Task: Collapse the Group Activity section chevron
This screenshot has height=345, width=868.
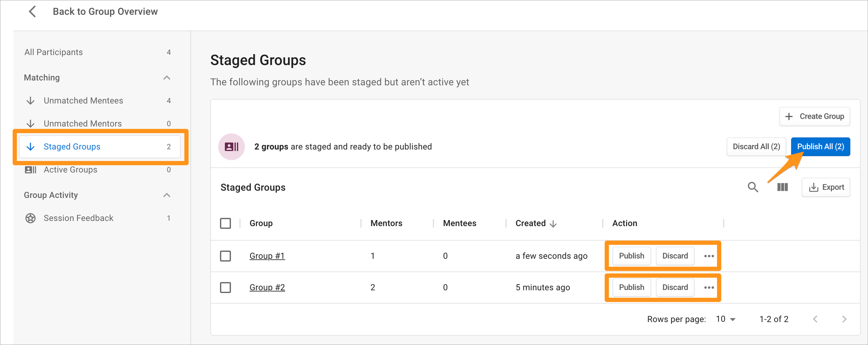Action: 167,195
